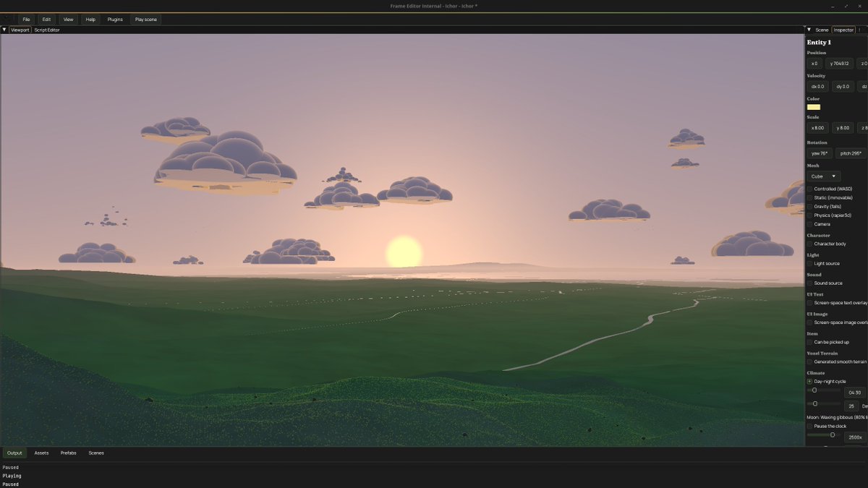Viewport: 868px width, 488px height.
Task: Enable Generated smooth terrain checkbox
Action: tap(809, 361)
